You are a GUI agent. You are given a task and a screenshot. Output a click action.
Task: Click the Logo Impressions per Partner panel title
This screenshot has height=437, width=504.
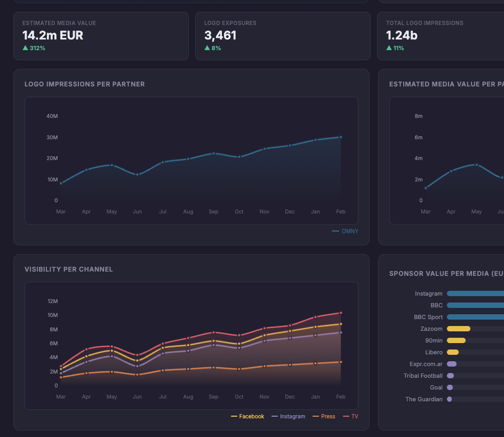(84, 84)
